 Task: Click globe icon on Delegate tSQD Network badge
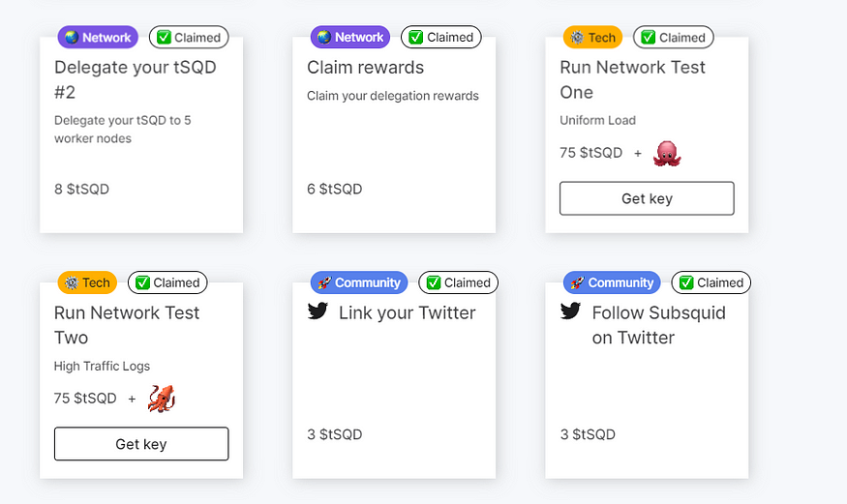click(x=72, y=37)
